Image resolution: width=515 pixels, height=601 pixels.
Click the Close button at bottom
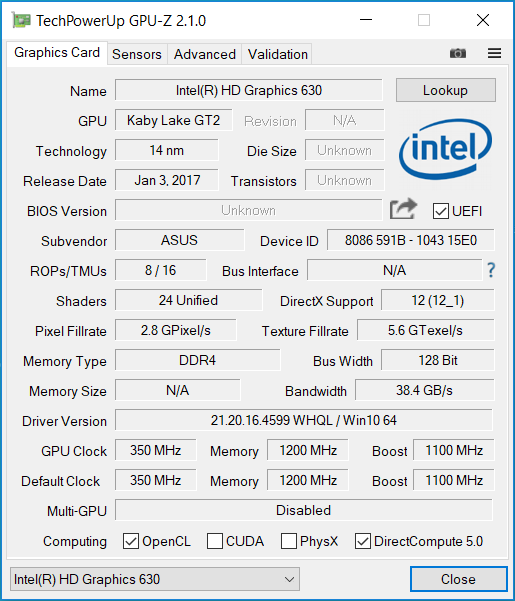[x=459, y=579]
